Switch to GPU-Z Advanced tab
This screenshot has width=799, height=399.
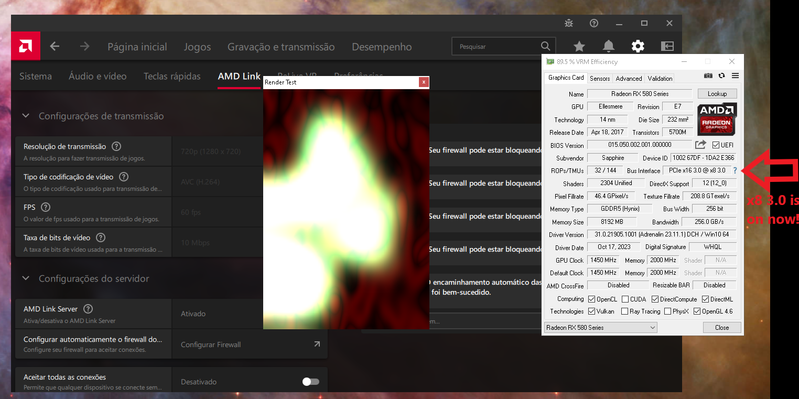click(x=629, y=78)
